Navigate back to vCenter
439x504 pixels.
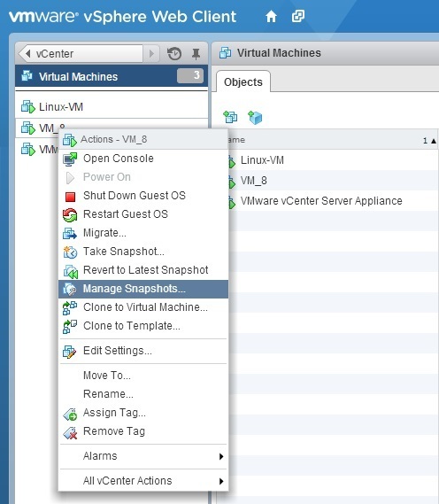pyautogui.click(x=81, y=53)
